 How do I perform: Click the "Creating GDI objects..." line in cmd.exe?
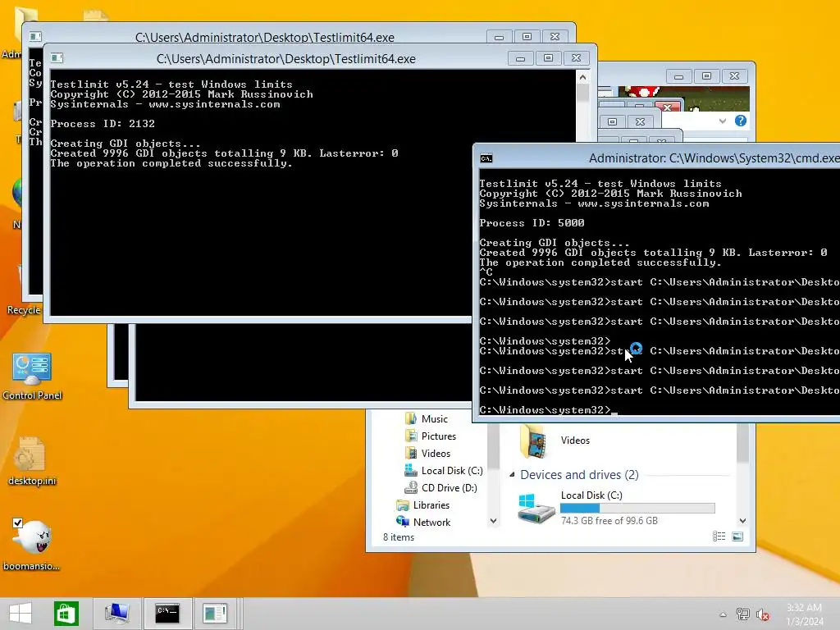tap(555, 243)
